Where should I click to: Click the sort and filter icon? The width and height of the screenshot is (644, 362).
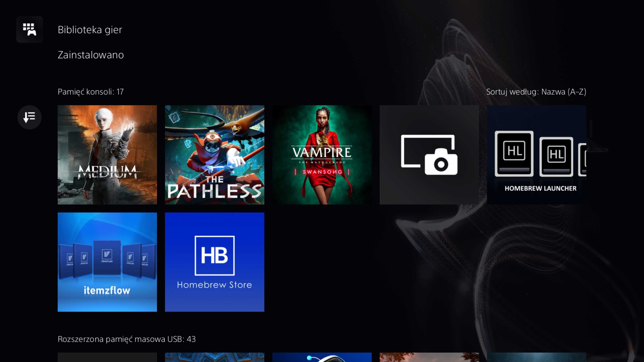click(30, 117)
